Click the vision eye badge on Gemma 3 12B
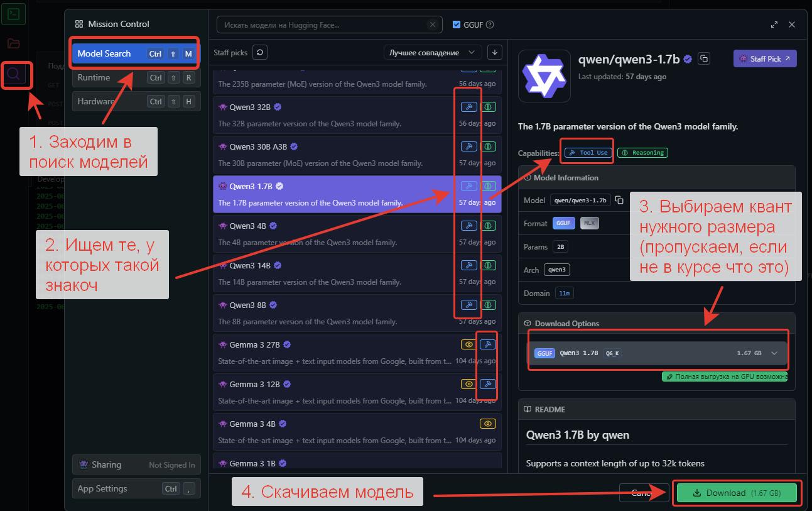Viewport: 812px width, 511px height. point(468,384)
